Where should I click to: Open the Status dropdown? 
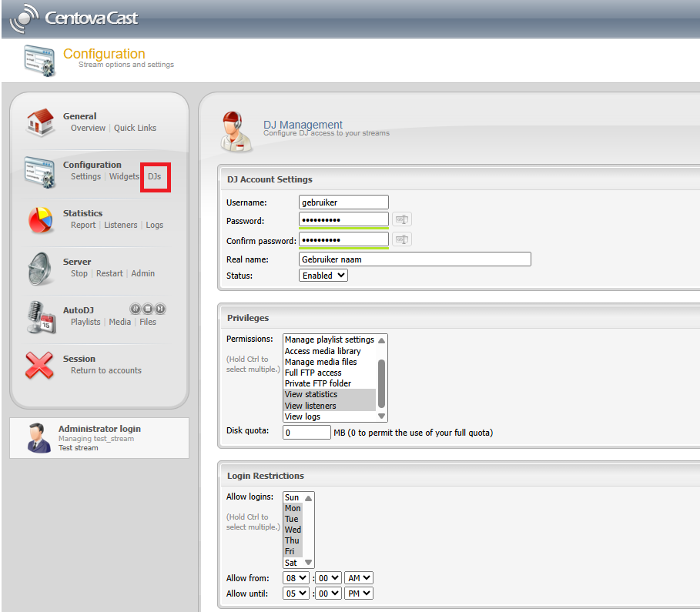tap(323, 276)
